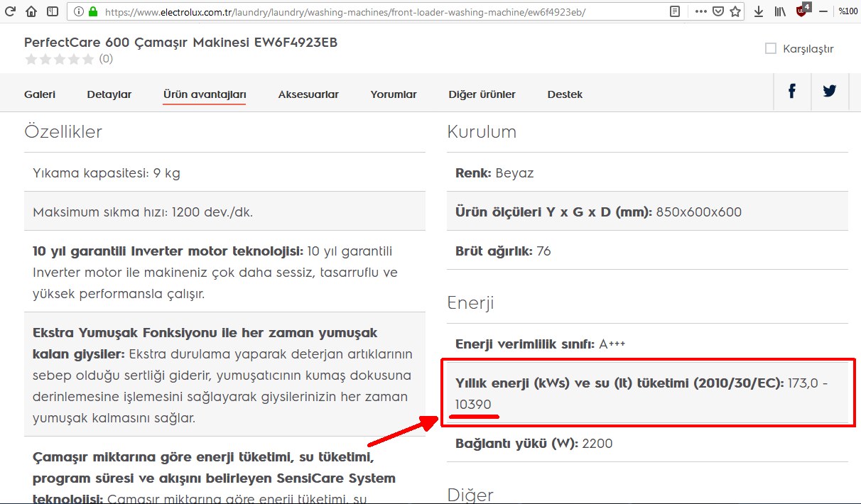Viewport: 861px width, 504px height.
Task: Open the Destek tab
Action: point(565,94)
